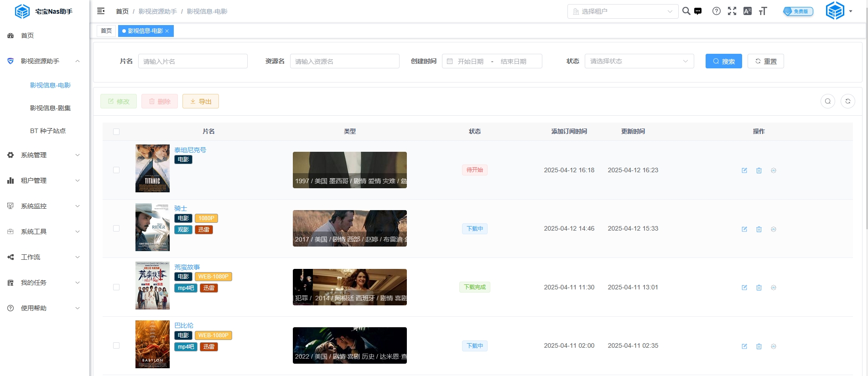Open the font size setting icon
The image size is (868, 376).
[763, 11]
